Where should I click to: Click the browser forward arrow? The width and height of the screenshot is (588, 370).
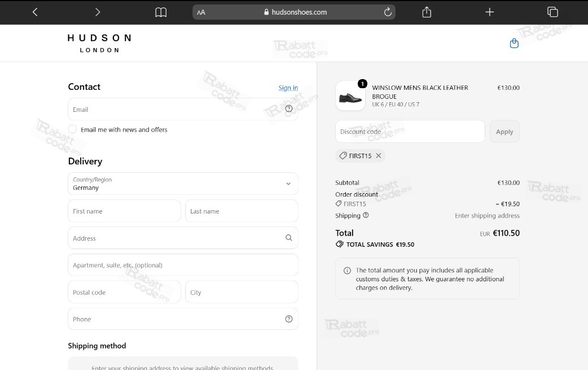98,12
